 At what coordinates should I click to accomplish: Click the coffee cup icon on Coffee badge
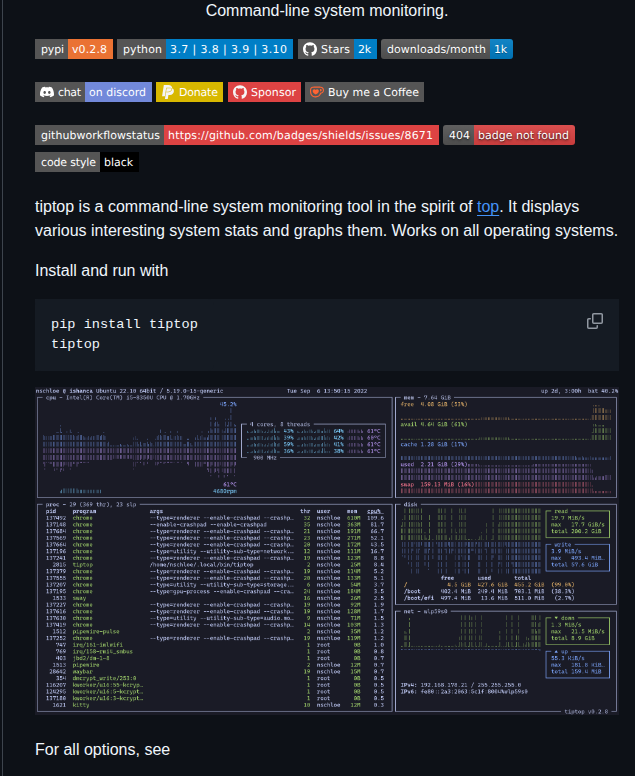[317, 92]
